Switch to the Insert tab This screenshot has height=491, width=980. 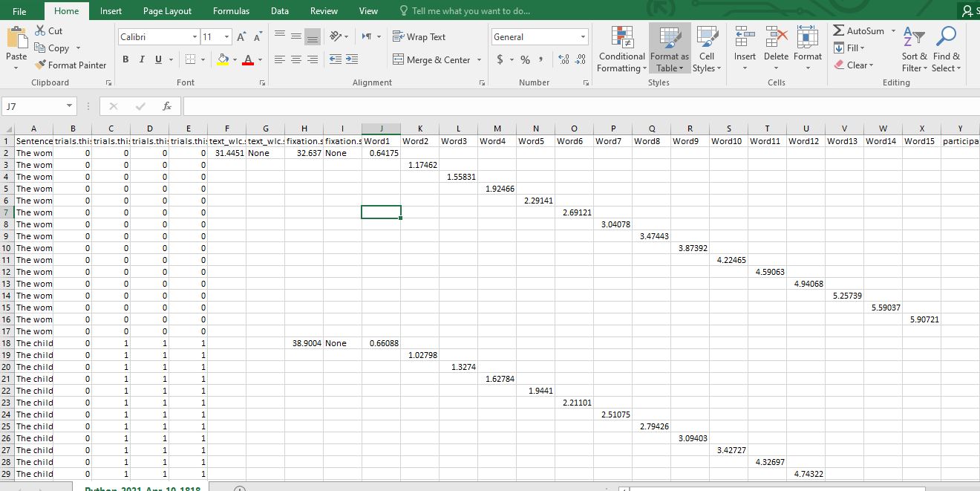point(111,11)
